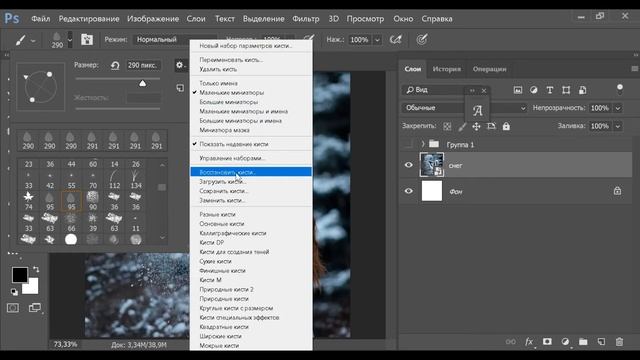Click the brush size '290 пикс.' field

[x=143, y=65]
